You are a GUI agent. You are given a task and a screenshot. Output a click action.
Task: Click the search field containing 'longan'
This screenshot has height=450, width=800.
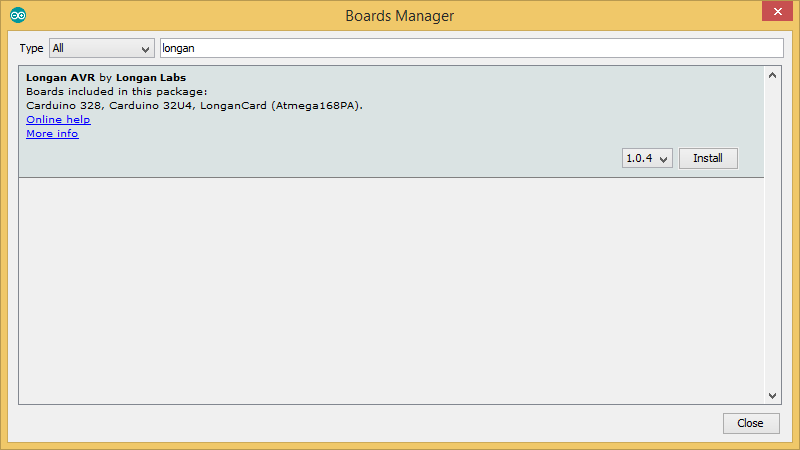471,48
